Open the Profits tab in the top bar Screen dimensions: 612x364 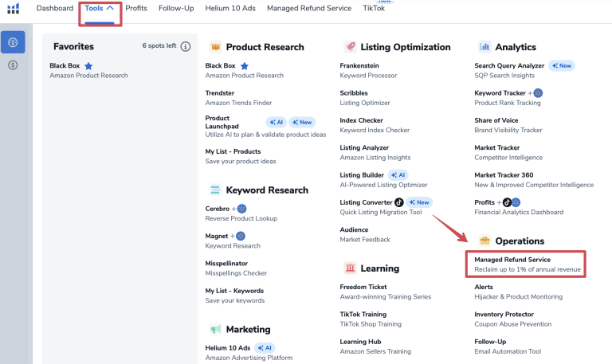[136, 8]
